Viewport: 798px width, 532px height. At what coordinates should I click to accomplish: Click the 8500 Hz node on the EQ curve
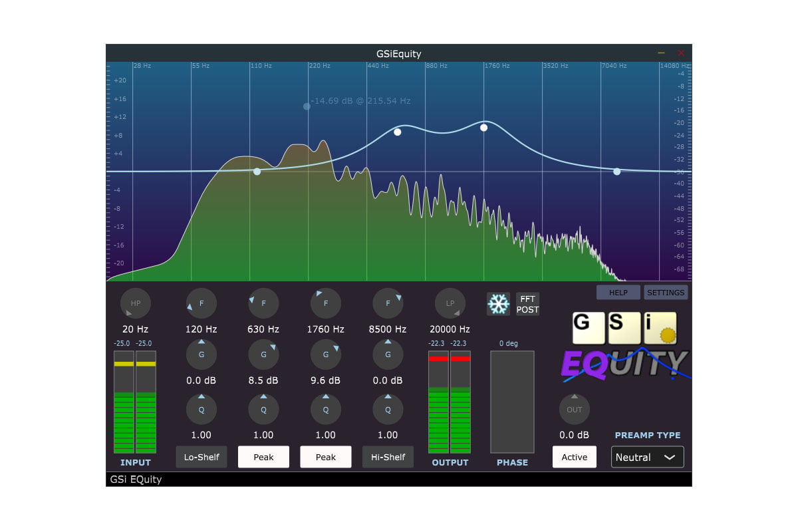pyautogui.click(x=617, y=172)
